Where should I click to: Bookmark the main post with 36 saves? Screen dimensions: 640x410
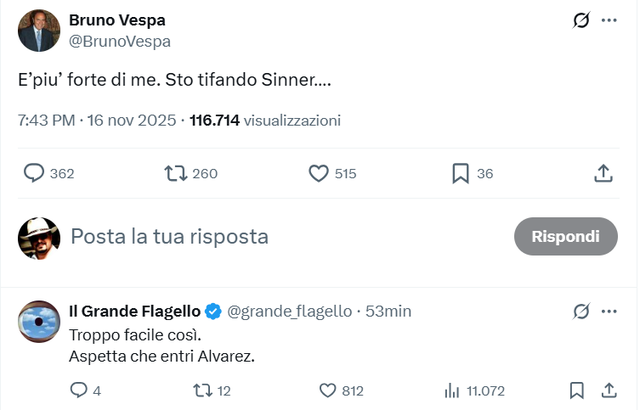tap(460, 173)
